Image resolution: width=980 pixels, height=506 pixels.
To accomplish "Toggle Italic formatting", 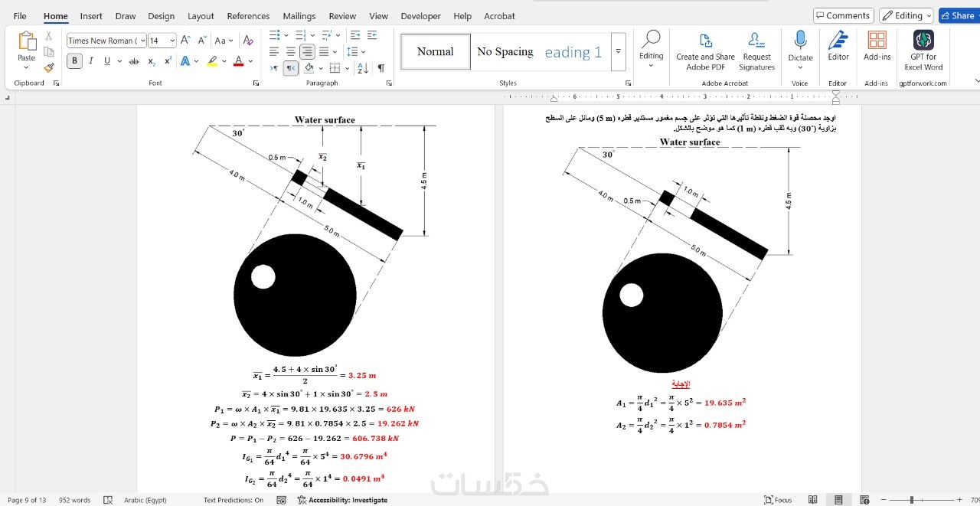I will 90,61.
